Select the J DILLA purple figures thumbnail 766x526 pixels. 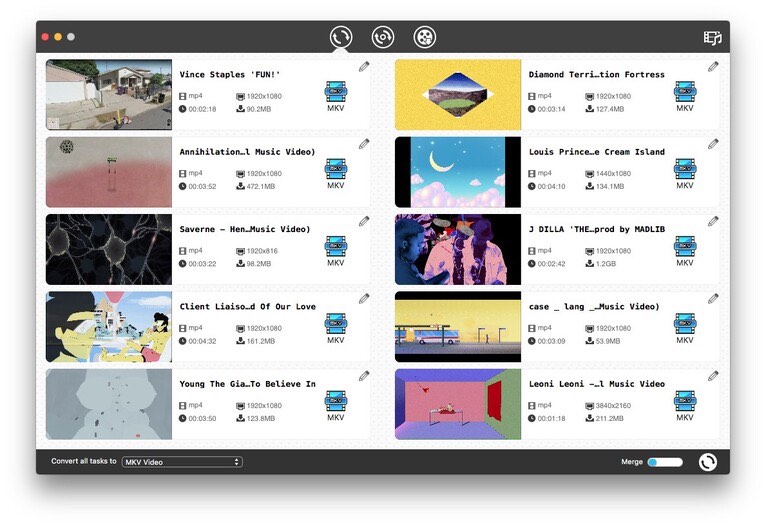click(x=458, y=250)
